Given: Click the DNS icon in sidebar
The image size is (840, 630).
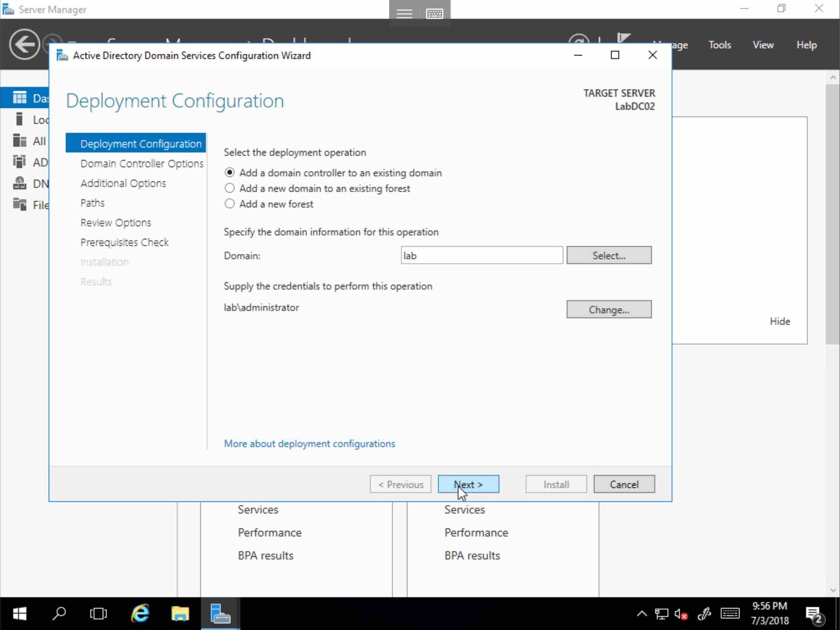Looking at the screenshot, I should 19,183.
